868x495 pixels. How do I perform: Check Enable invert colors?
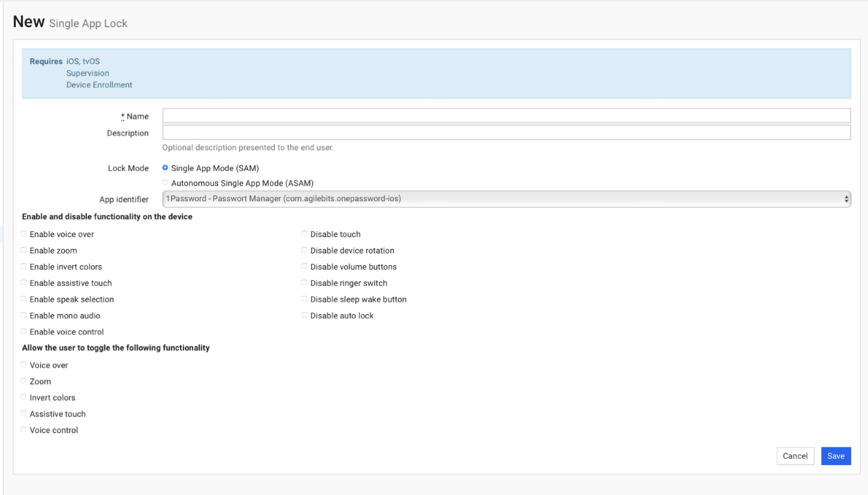click(x=23, y=267)
